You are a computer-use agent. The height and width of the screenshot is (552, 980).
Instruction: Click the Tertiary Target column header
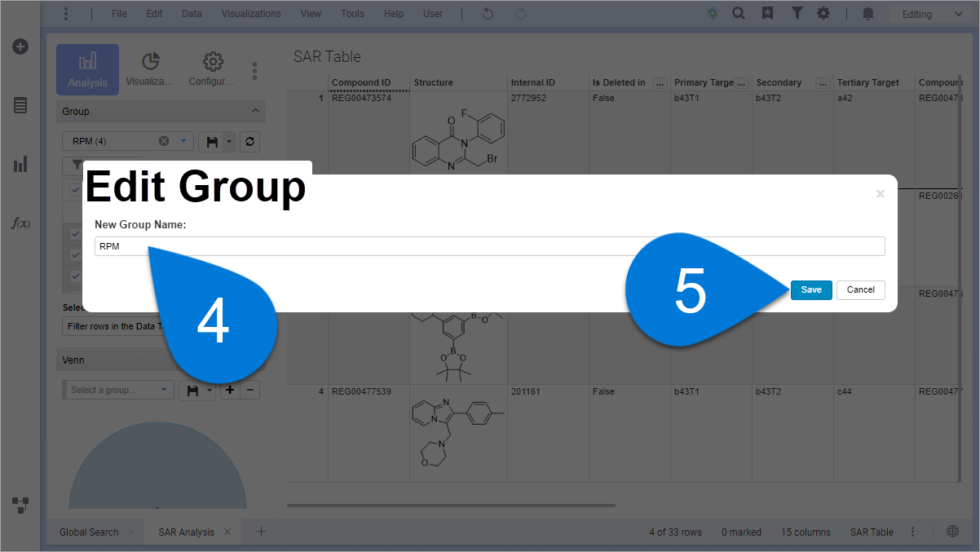point(868,82)
